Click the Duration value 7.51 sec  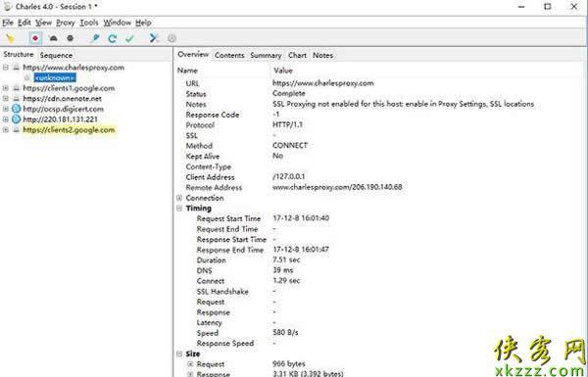286,259
